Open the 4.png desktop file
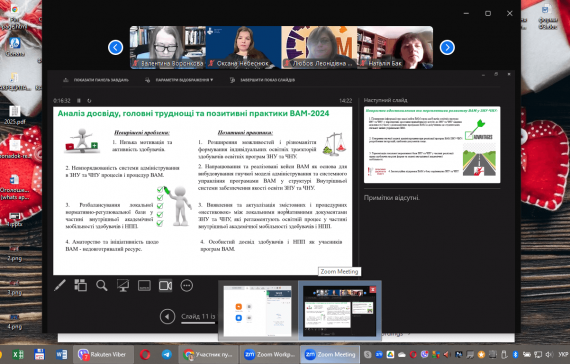This screenshot has width=570, height=364. 15,321
